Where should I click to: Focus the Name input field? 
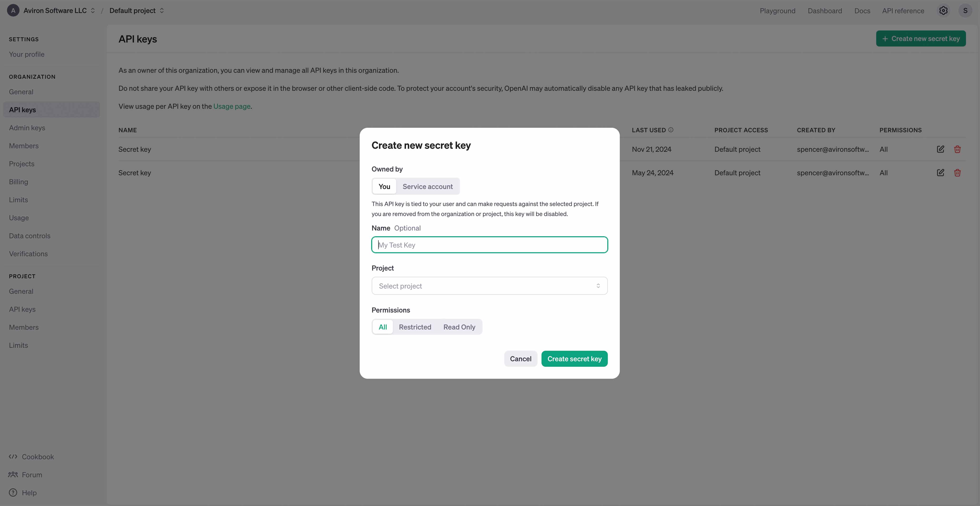[x=489, y=245]
